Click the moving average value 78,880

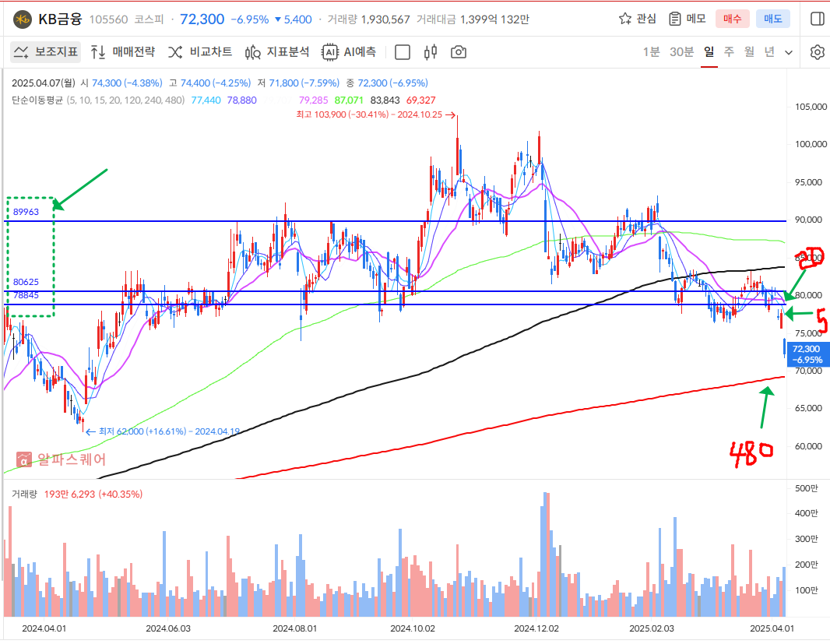point(242,100)
